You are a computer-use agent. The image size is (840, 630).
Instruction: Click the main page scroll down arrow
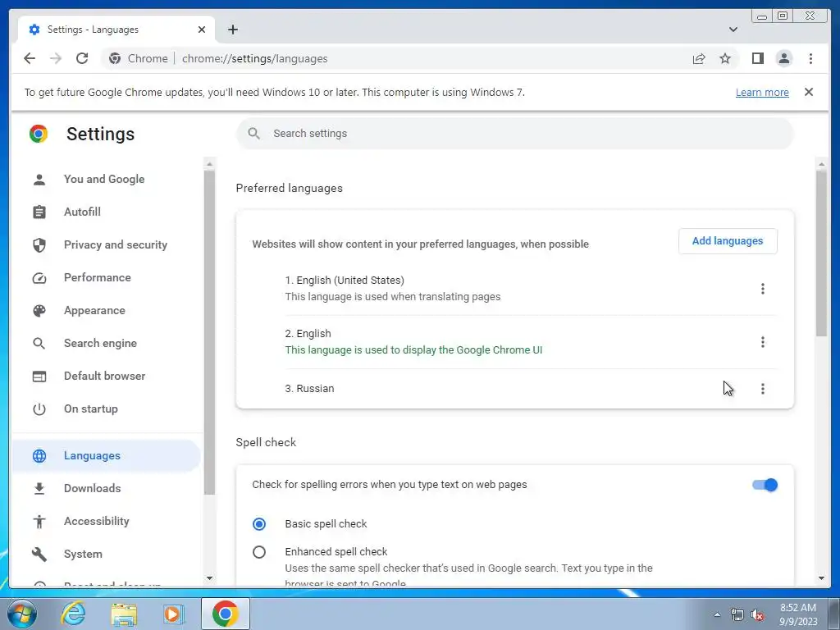click(821, 578)
